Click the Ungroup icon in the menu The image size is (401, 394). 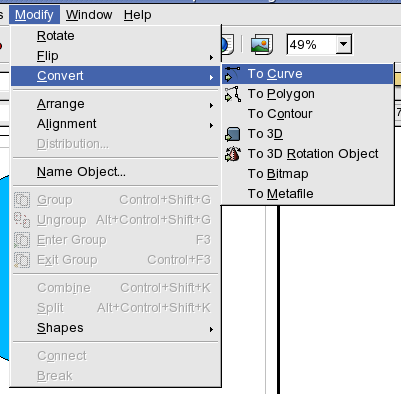pyautogui.click(x=22, y=220)
